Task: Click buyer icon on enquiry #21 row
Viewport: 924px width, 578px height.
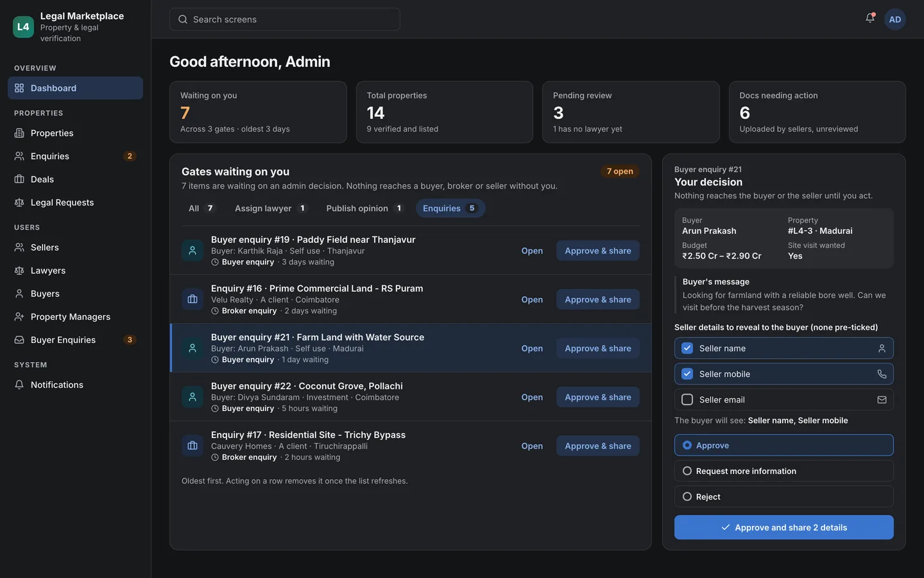Action: tap(193, 348)
